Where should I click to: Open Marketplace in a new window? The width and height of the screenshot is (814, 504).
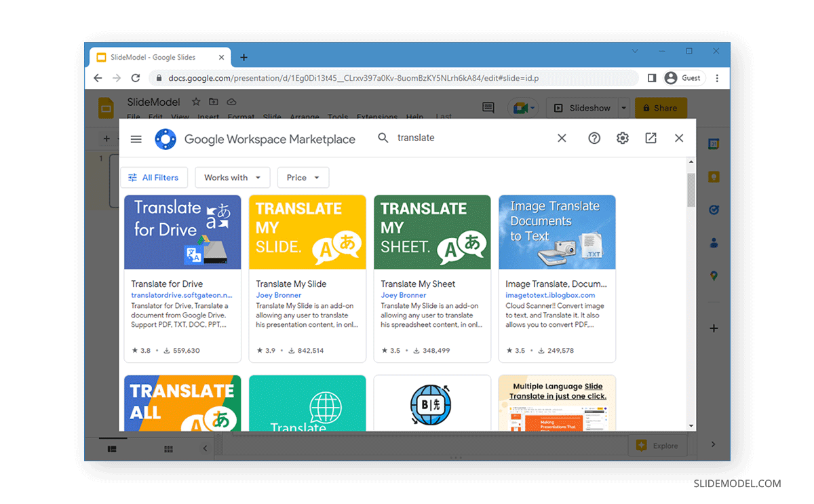[651, 138]
